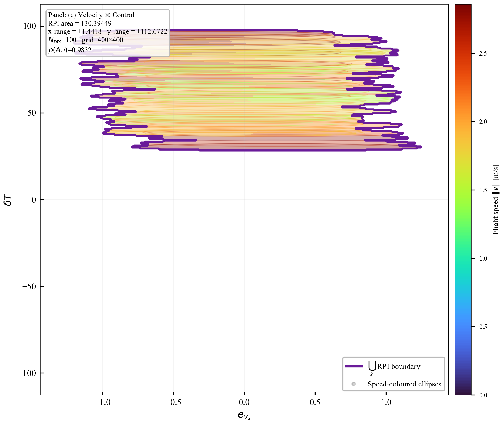Click the colorbar tick label 0.0
504x425 pixels.
tap(483, 395)
